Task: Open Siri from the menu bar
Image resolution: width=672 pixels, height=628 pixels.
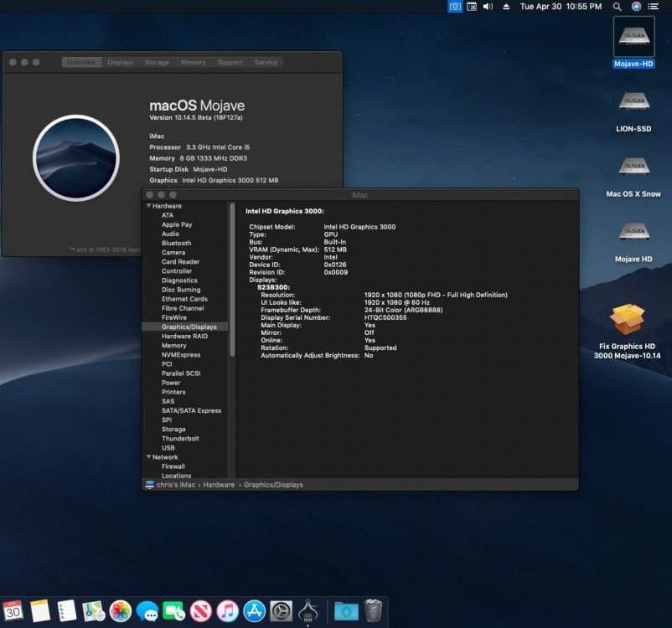Action: 637,7
